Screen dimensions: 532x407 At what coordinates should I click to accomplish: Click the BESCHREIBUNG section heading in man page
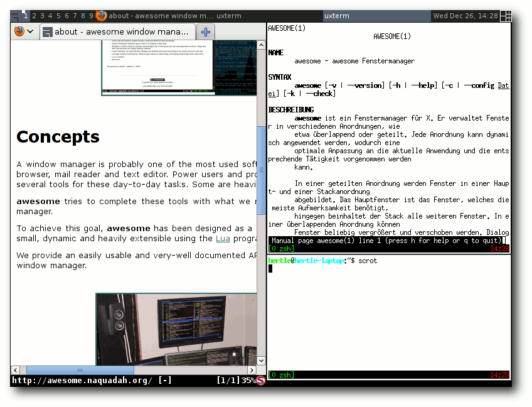291,110
